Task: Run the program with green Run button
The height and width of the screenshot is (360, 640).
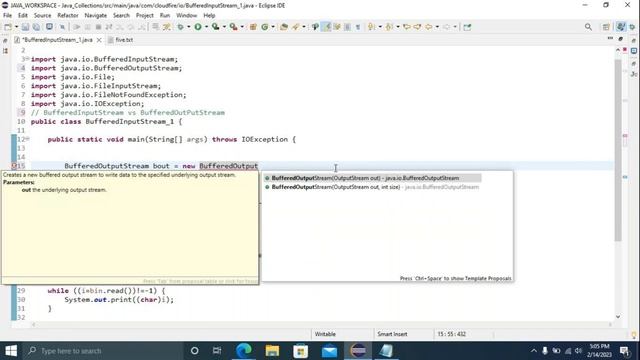Action: pos(198,27)
